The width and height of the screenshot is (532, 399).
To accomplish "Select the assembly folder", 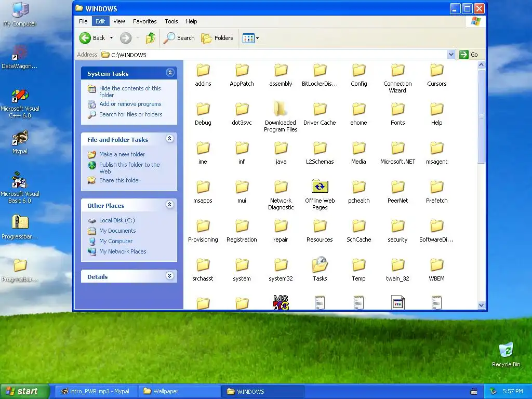I will (x=281, y=75).
